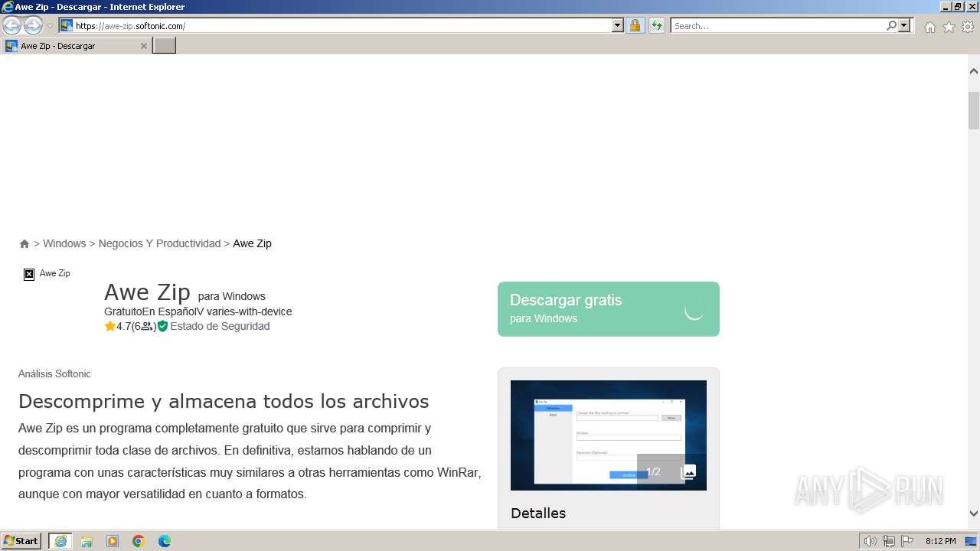980x551 pixels.
Task: Click the Awe Zip title heading
Action: click(x=147, y=292)
